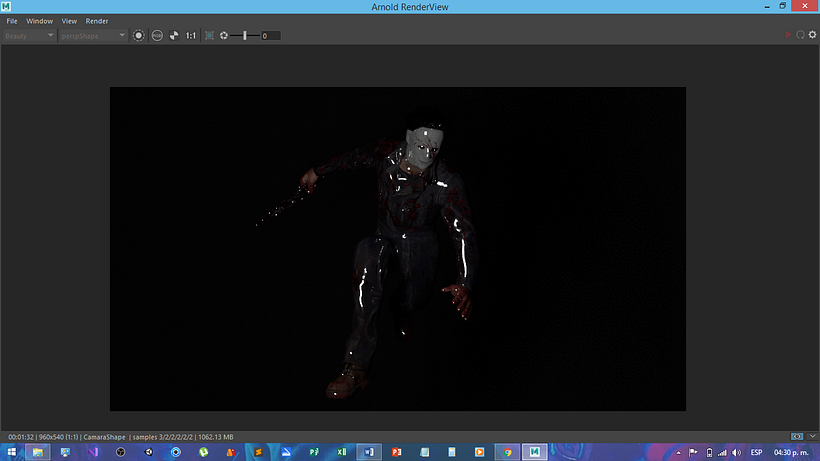
Task: Expand the Beauty AOV dropdown
Action: coord(30,36)
